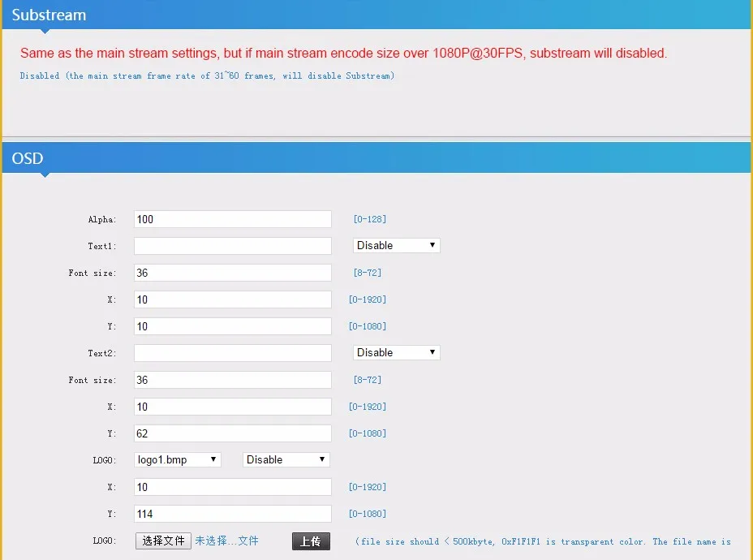The height and width of the screenshot is (560, 753).
Task: Click the Text1: label
Action: point(101,246)
